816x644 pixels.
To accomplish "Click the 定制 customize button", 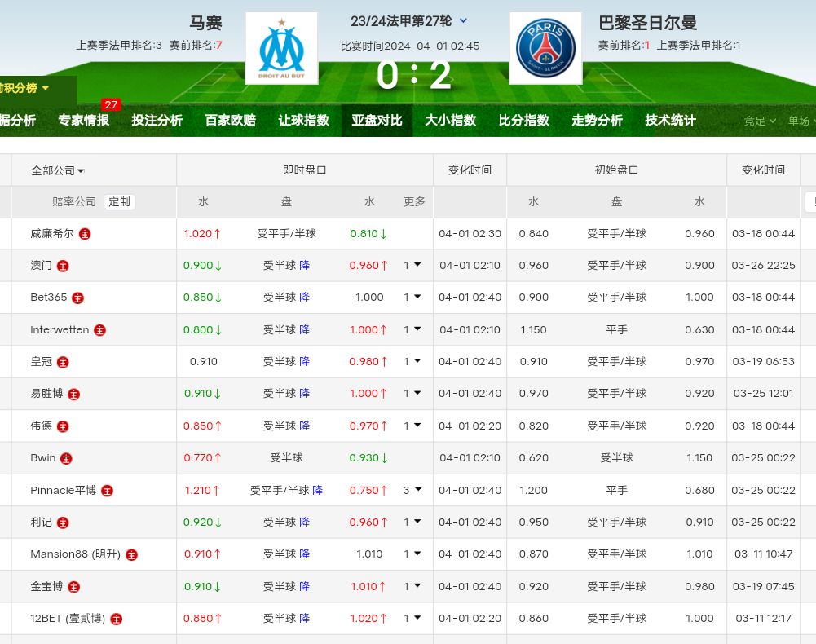I will point(119,201).
